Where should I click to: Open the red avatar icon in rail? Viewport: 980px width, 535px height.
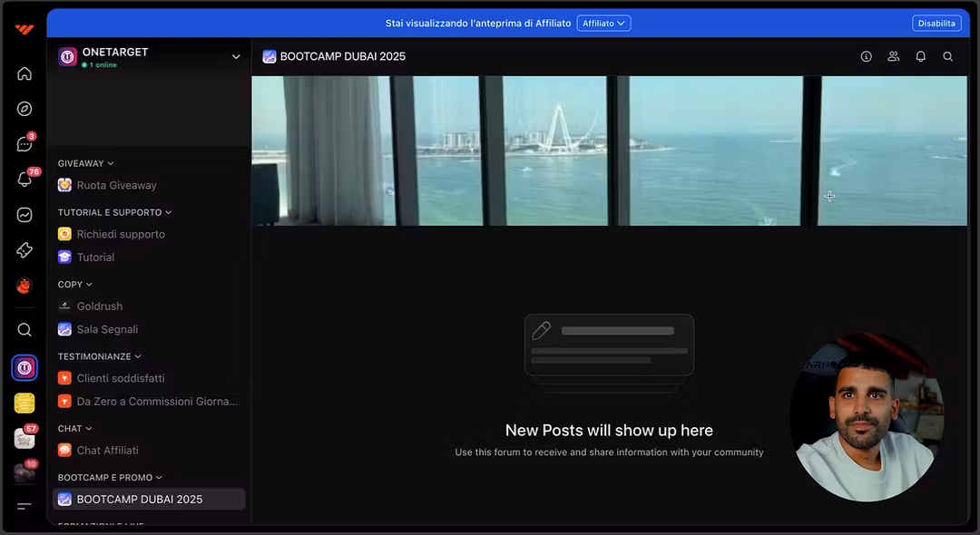coord(24,286)
